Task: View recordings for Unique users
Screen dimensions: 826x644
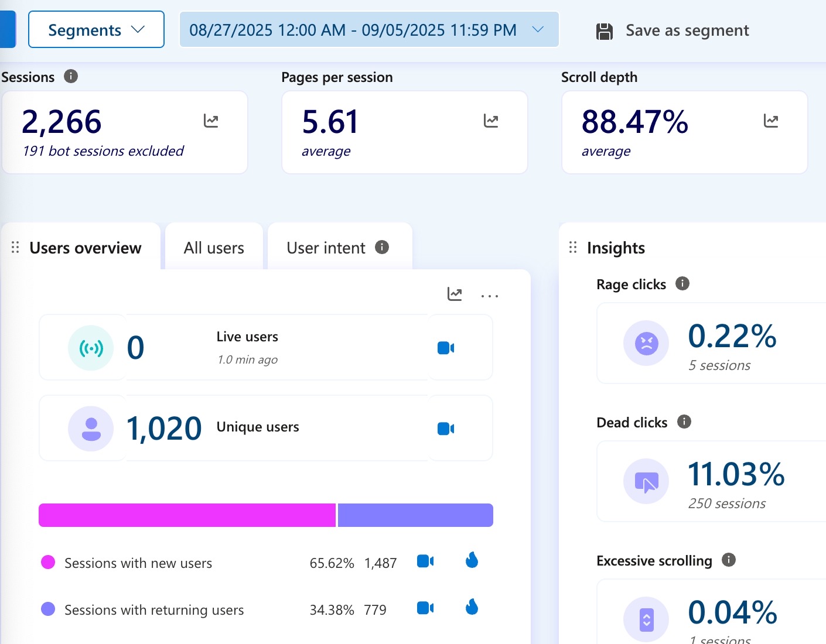Action: (446, 429)
